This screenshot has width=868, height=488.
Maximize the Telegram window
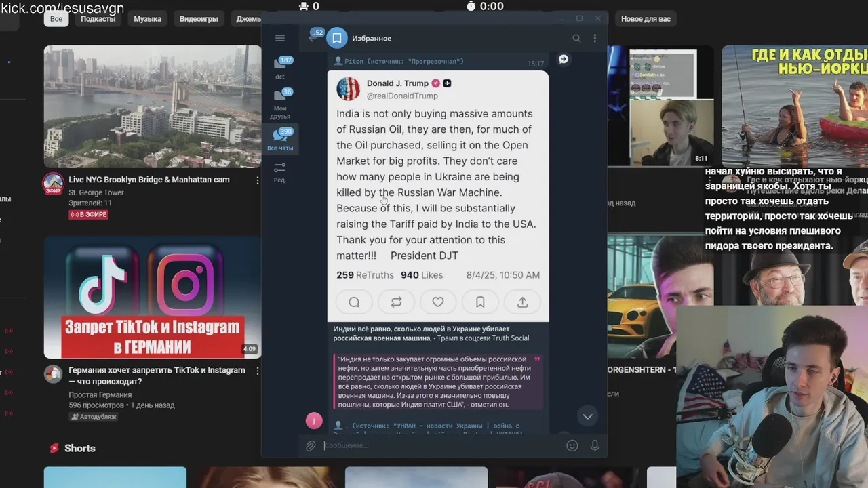[x=579, y=18]
